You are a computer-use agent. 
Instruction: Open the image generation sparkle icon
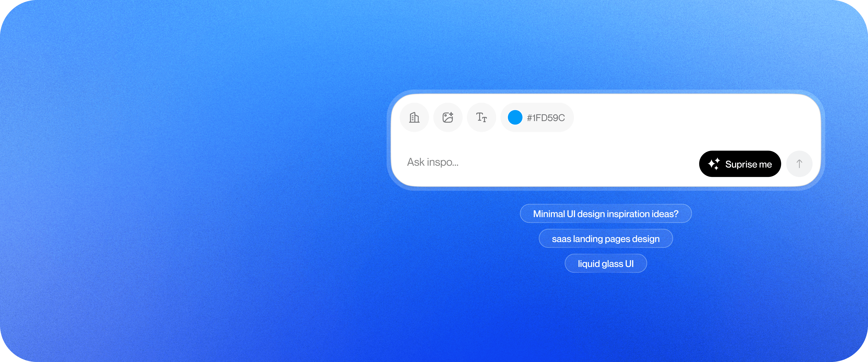pyautogui.click(x=448, y=117)
